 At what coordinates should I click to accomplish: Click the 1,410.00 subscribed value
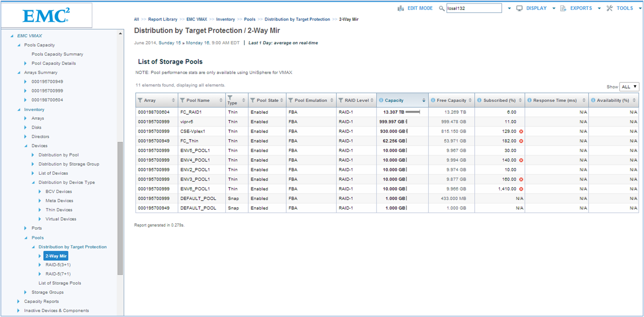507,189
